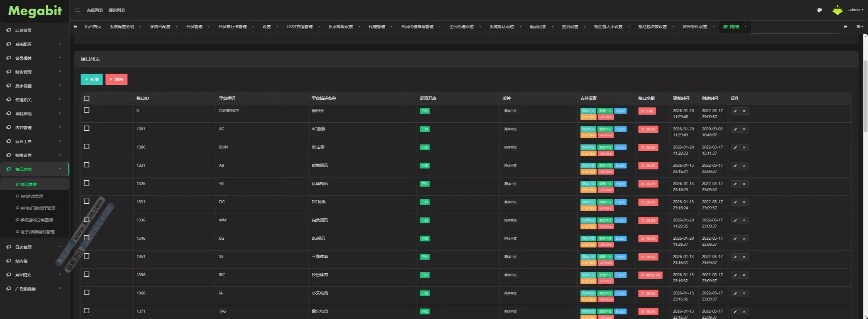868x319 pixels.
Task: Click the edit pencil icon for AG row
Action: point(735,129)
